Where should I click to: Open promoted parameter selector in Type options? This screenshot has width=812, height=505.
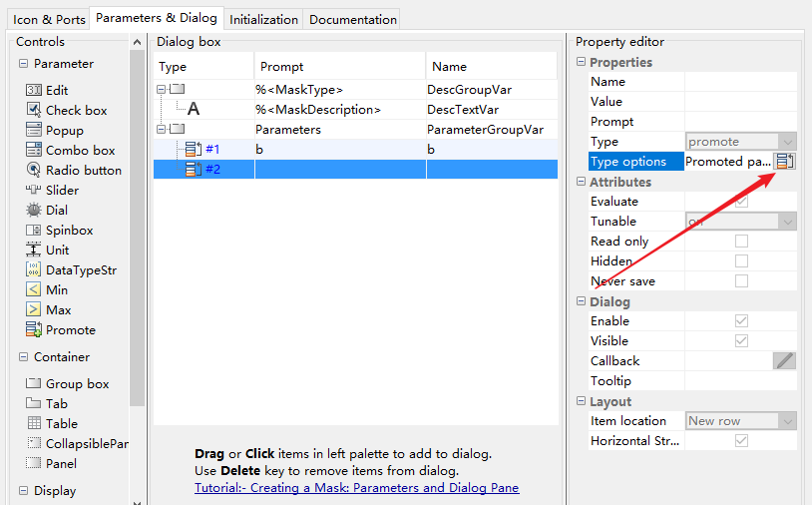[x=784, y=162]
